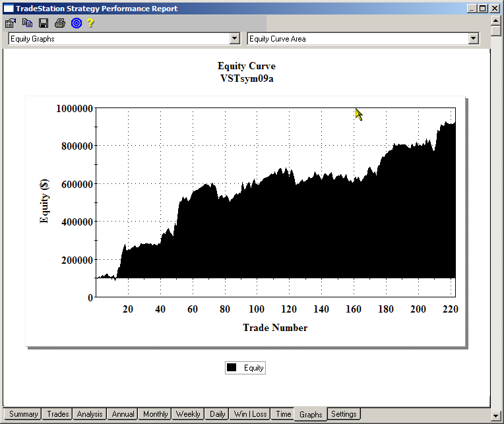This screenshot has height=424, width=504.
Task: Click the black Equity legend swatch
Action: click(x=232, y=367)
